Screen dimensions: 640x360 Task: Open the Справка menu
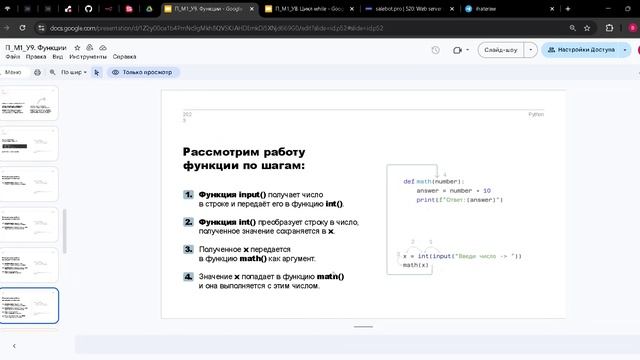(x=124, y=57)
